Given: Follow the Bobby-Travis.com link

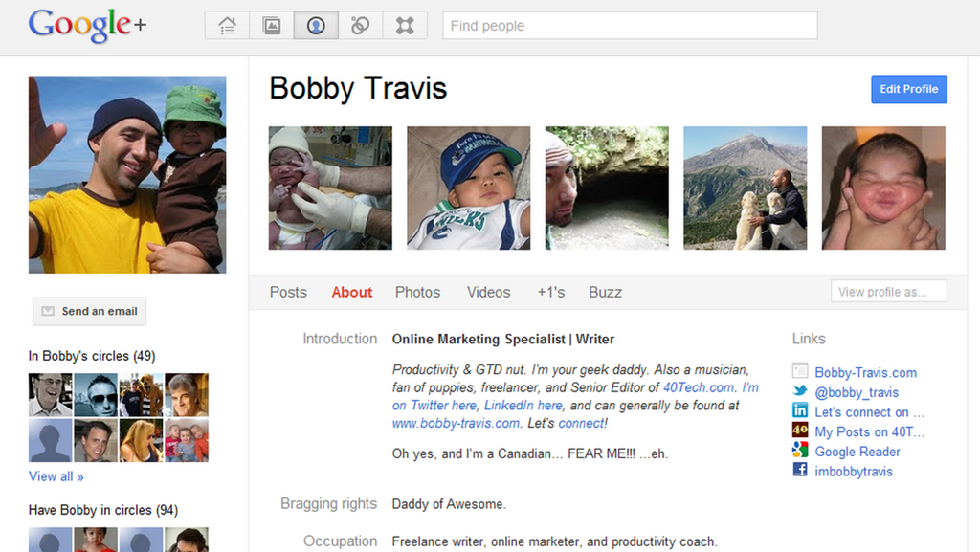Looking at the screenshot, I should coord(865,372).
